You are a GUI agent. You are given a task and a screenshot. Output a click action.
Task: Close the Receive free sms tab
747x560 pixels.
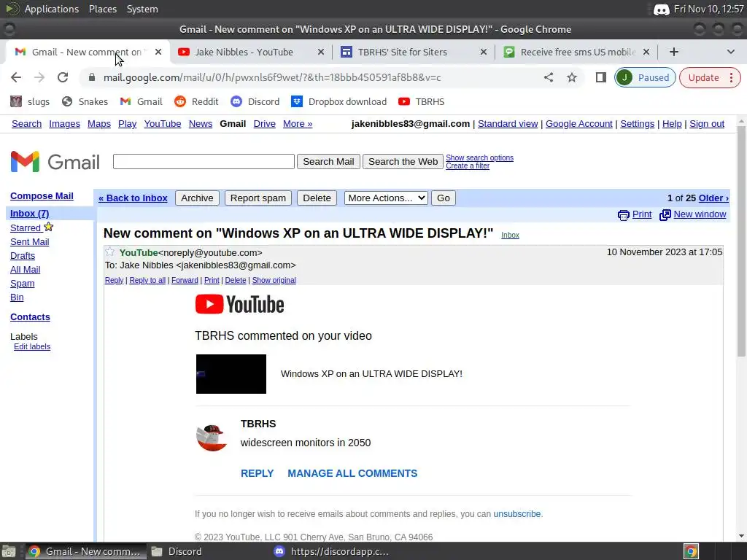[646, 52]
